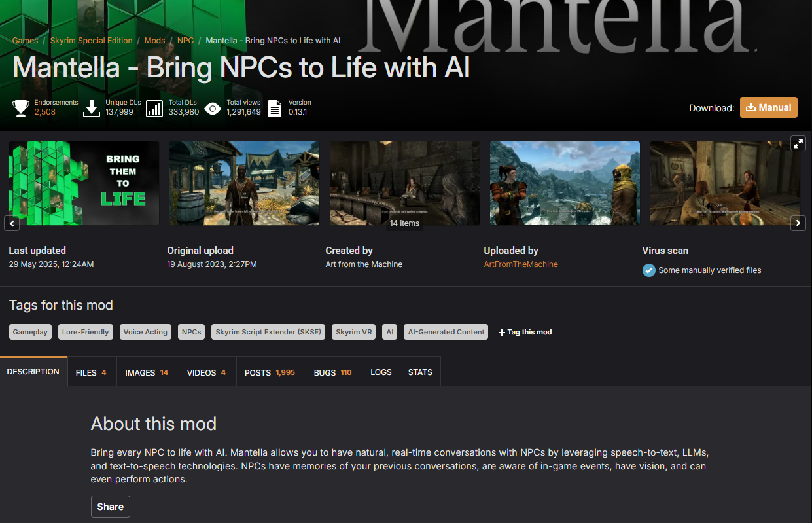Viewport: 812px width, 523px height.
Task: Click Some manually verified files text
Action: click(710, 270)
